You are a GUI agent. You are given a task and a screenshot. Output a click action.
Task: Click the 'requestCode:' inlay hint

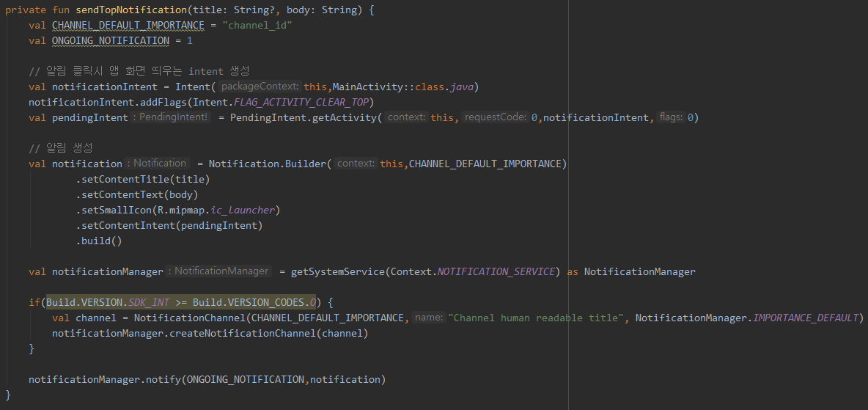495,117
